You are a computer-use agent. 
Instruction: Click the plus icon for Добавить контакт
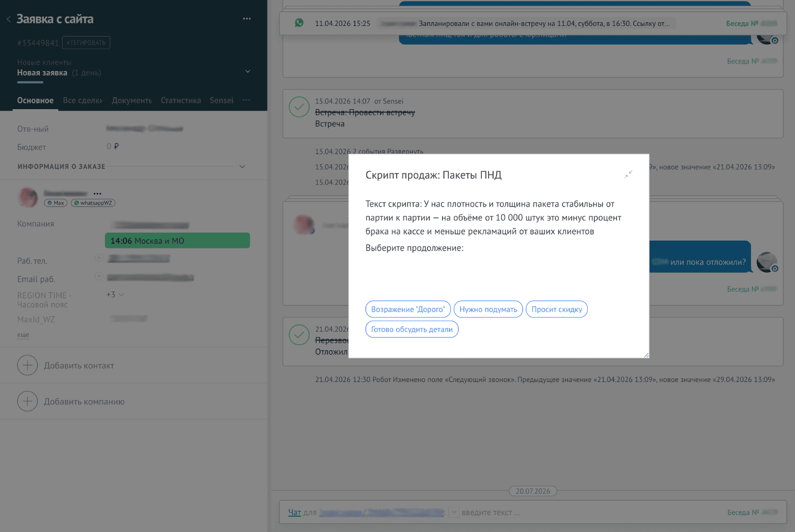[28, 365]
